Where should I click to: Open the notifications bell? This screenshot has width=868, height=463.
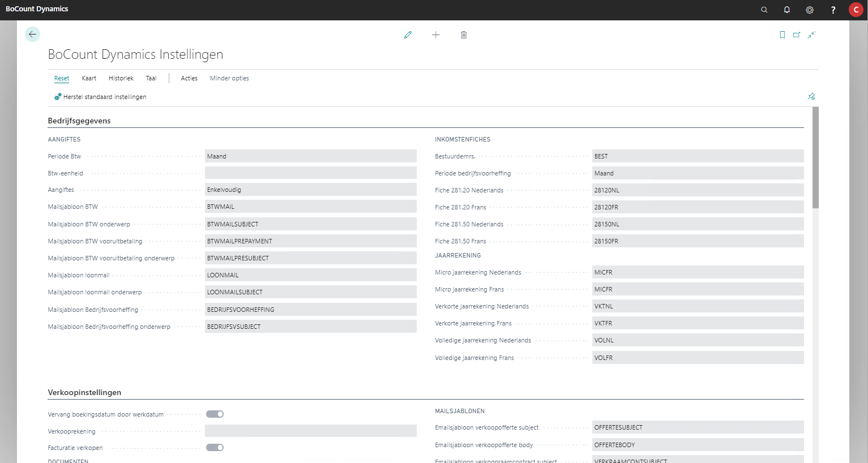point(787,10)
